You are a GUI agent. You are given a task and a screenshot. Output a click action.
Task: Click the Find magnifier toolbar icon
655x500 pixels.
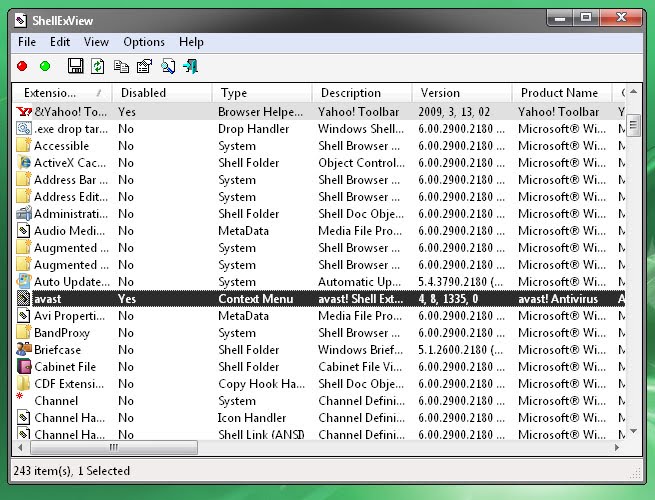[x=168, y=66]
